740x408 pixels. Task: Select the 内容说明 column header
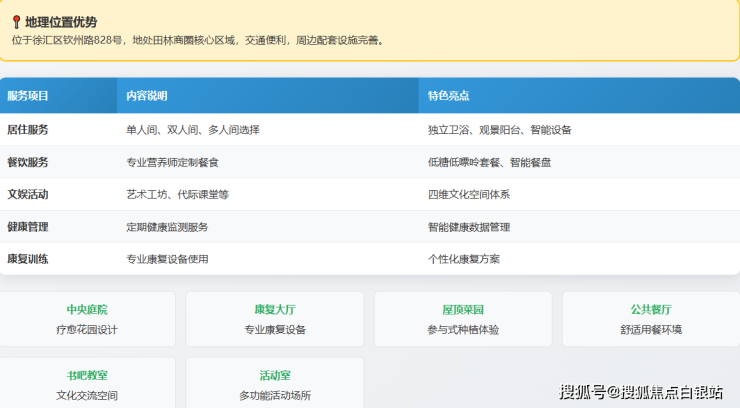(x=147, y=96)
